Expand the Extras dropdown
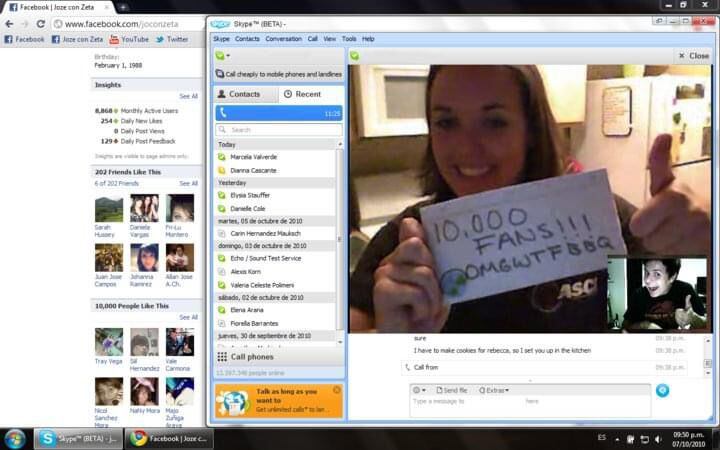Image resolution: width=720 pixels, height=450 pixels. 493,390
